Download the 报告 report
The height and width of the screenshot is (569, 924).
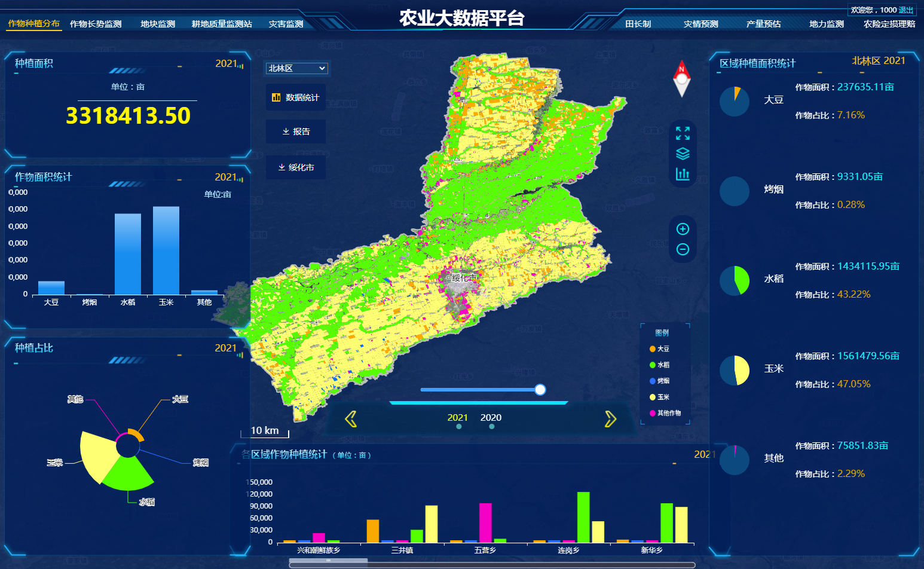coord(296,131)
